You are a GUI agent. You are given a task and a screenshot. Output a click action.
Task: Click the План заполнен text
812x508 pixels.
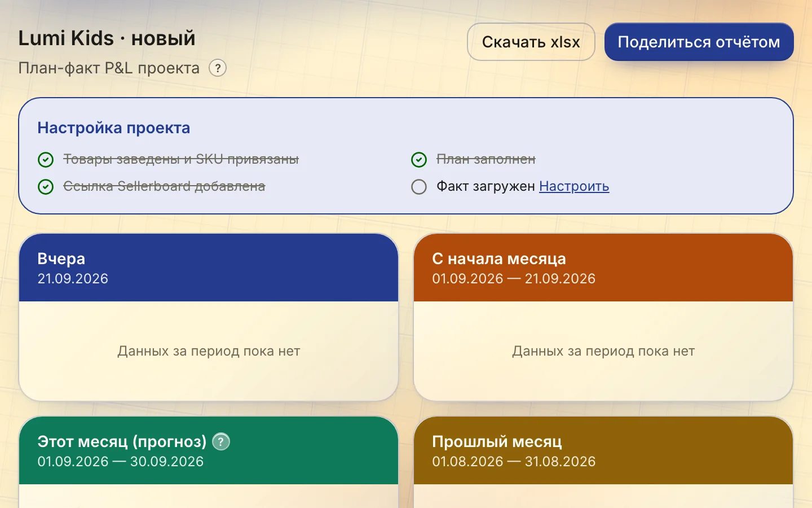(x=486, y=159)
